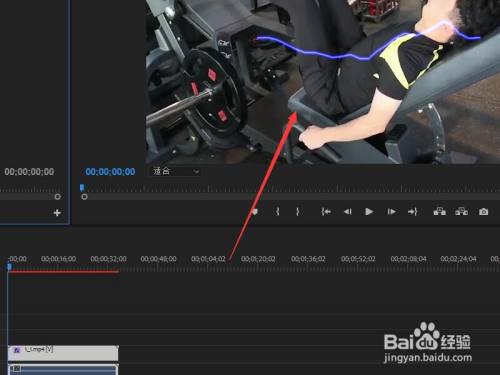Screen dimensions: 500x375
Task: Click the Mark Out button
Action: 298,212
